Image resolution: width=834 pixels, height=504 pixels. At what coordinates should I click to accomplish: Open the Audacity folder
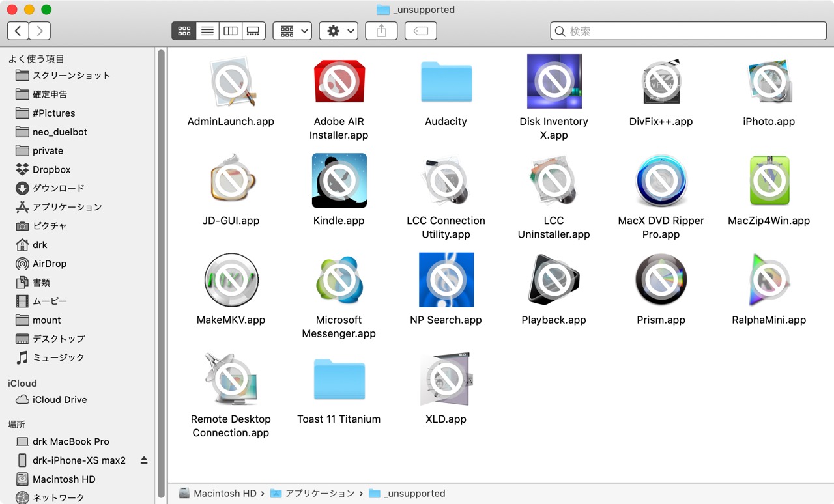[446, 82]
